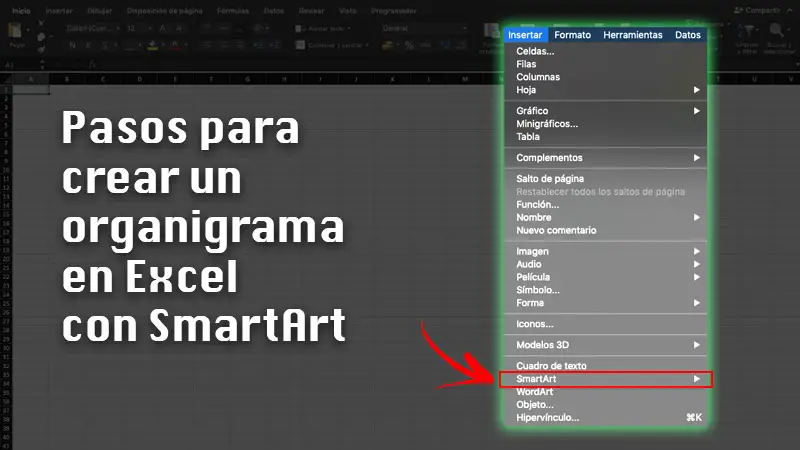
Task: Expand the Imagen submenu arrow
Action: [696, 251]
